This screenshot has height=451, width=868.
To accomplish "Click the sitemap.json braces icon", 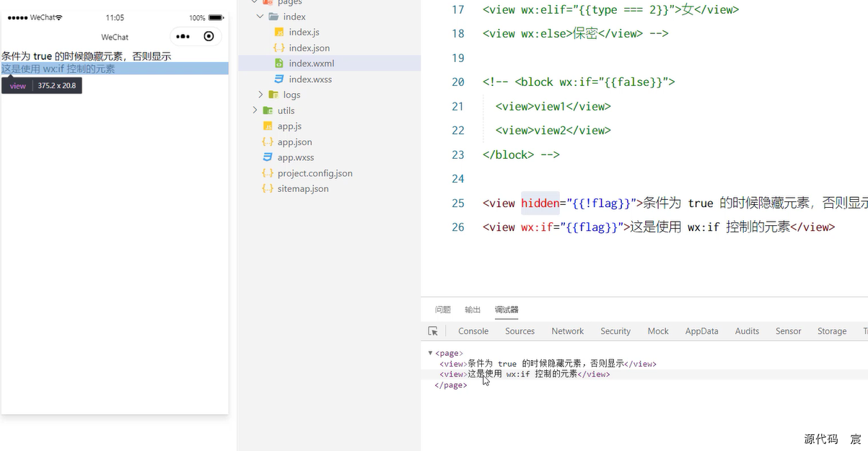I will tap(267, 188).
